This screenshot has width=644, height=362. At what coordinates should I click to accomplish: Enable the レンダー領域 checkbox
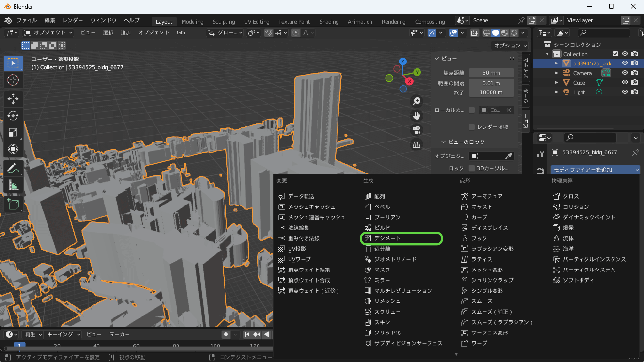[x=472, y=127]
